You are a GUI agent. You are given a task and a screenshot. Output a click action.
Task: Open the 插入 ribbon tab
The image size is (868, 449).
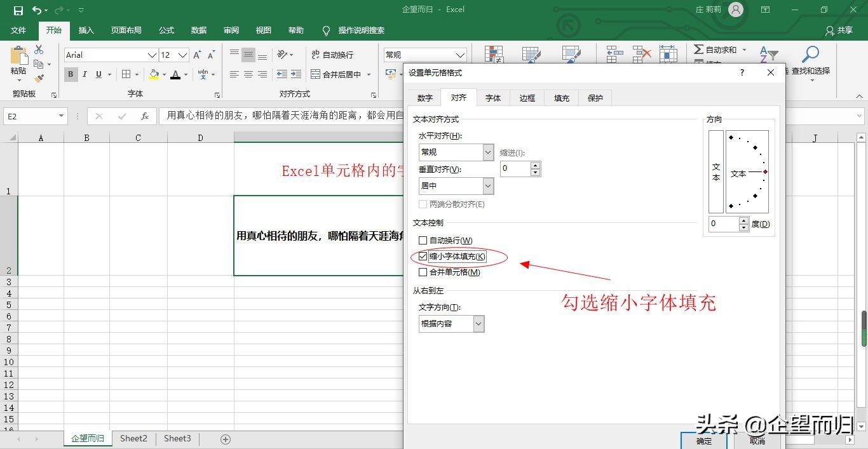click(86, 30)
